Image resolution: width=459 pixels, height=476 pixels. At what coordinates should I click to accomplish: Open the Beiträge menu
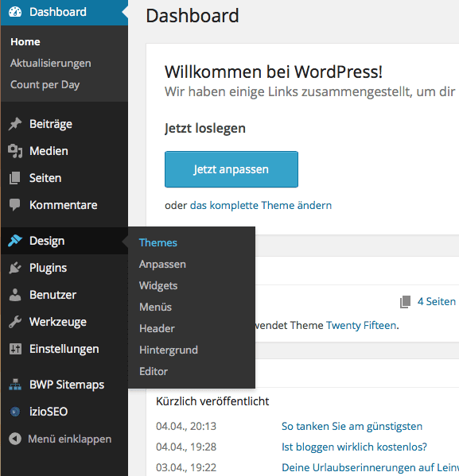click(x=51, y=124)
